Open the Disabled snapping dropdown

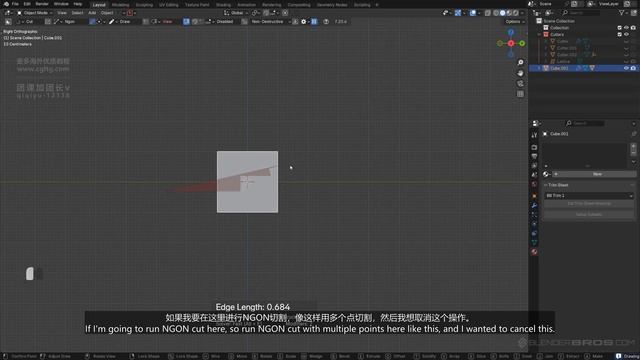(x=224, y=22)
